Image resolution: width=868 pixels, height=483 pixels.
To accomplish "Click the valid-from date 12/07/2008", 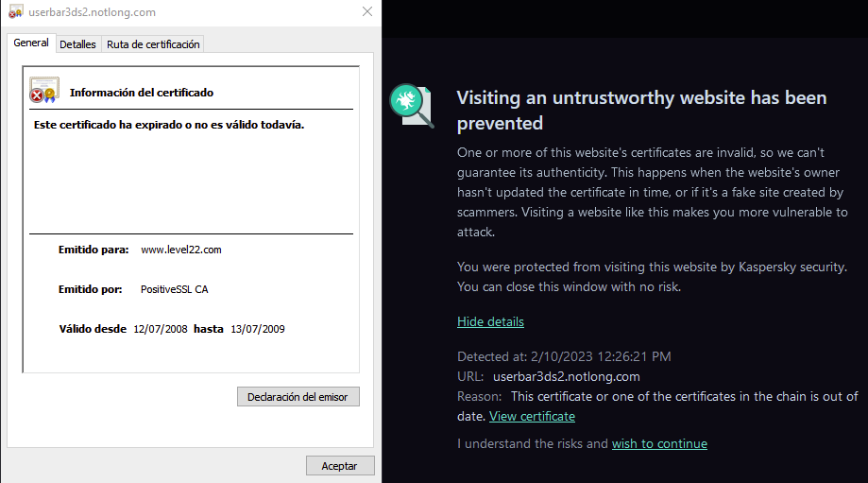I will tap(161, 330).
